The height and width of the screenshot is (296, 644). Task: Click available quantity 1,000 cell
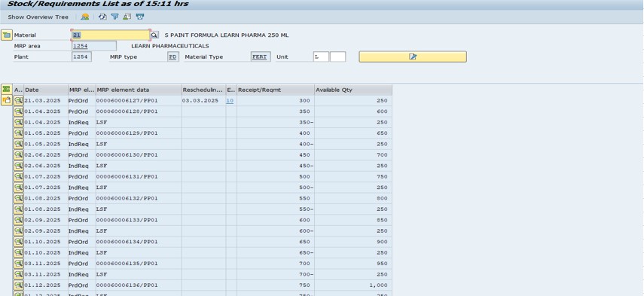pos(353,285)
